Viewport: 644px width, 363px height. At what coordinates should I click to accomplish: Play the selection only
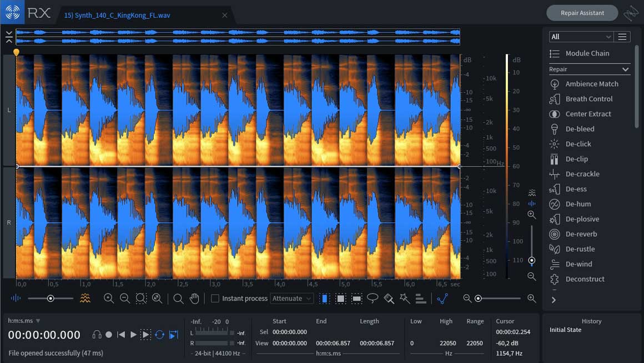click(x=146, y=335)
